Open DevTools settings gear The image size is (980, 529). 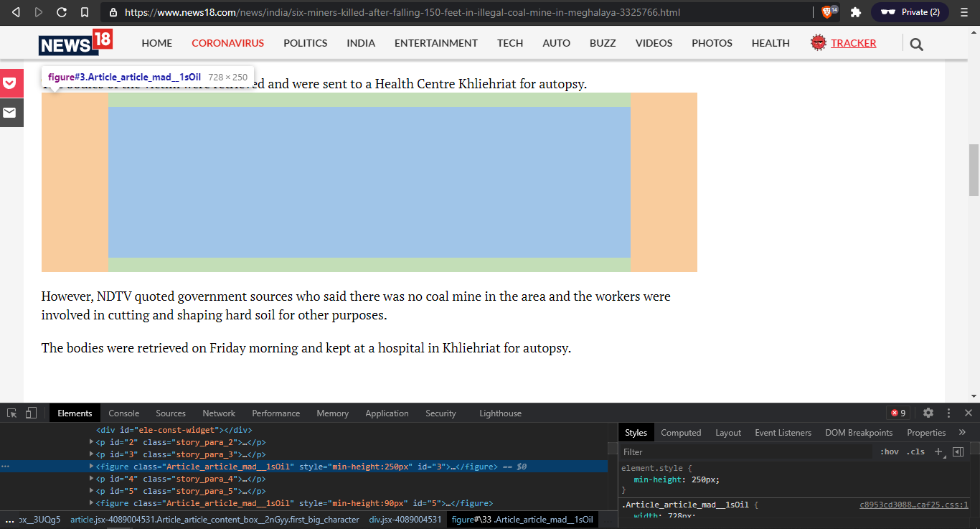[x=928, y=413]
